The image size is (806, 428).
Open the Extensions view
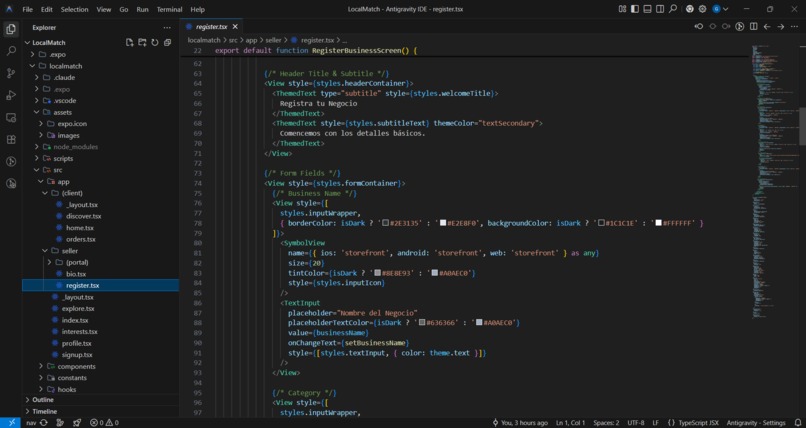pyautogui.click(x=11, y=140)
